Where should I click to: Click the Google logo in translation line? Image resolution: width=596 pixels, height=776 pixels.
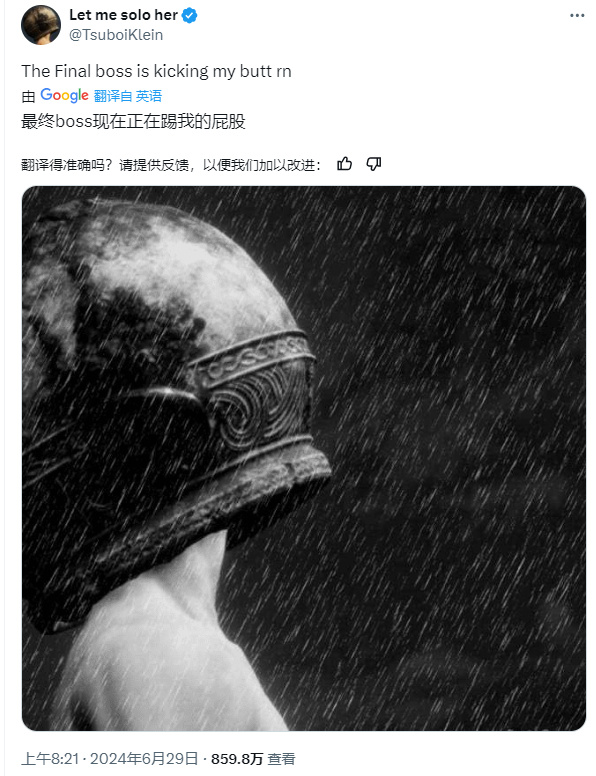(64, 95)
